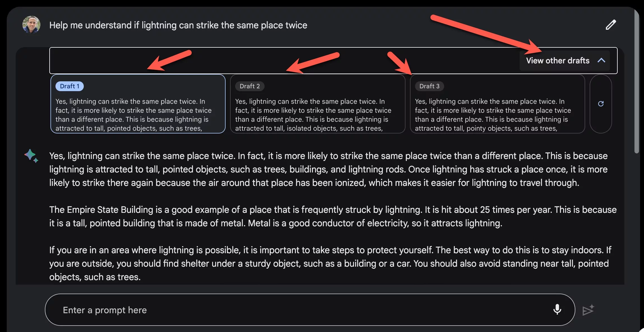Click the View other drafts button
The image size is (644, 332).
558,61
